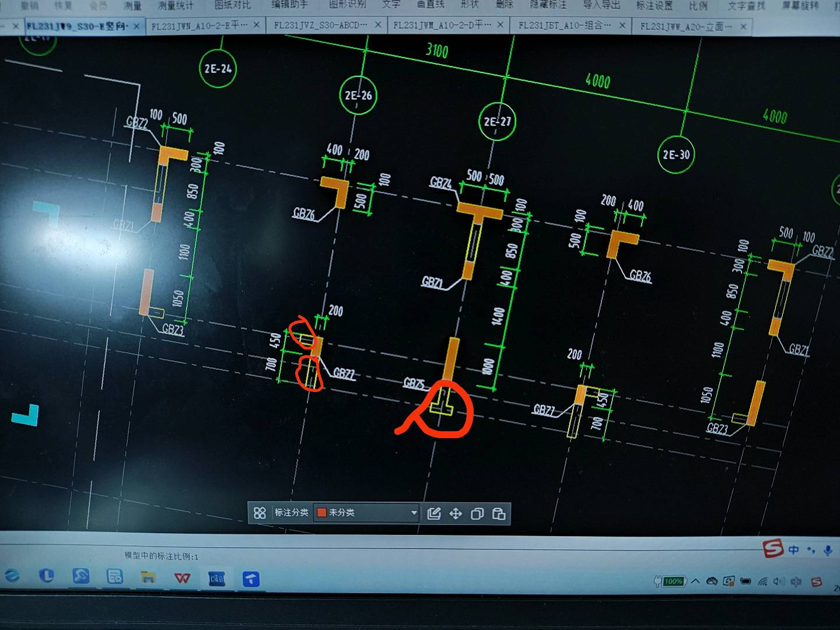Close the FL231JVZ_S30-ABCD tab
Viewport: 840px width, 630px height.
pos(378,24)
